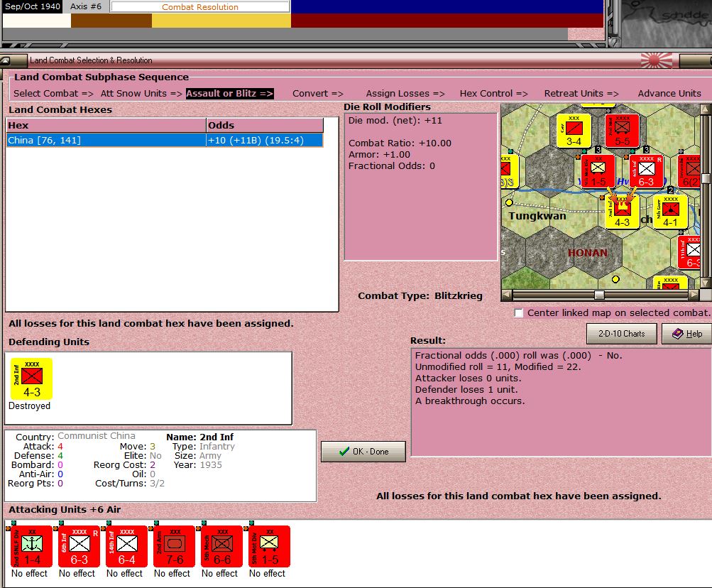Viewport: 712px width, 588px height.
Task: Click the Sep/Oct 1940 turn label
Action: 33,6
